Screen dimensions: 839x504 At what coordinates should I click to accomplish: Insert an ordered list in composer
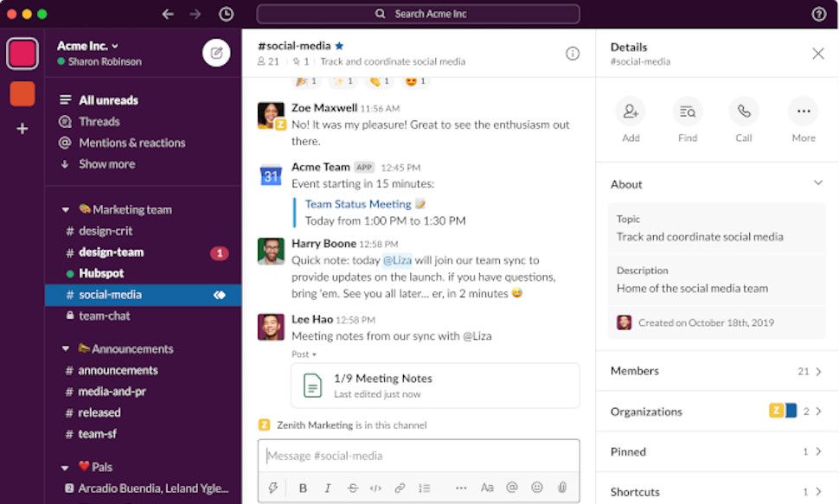425,488
